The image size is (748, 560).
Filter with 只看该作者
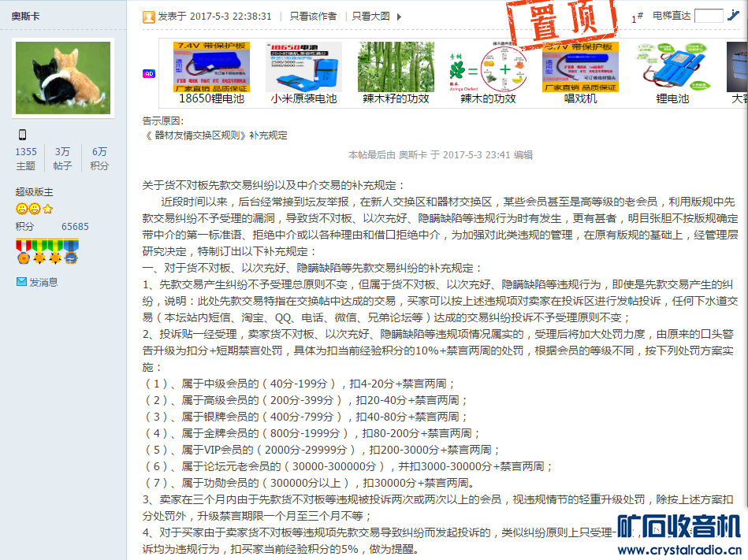tap(313, 17)
